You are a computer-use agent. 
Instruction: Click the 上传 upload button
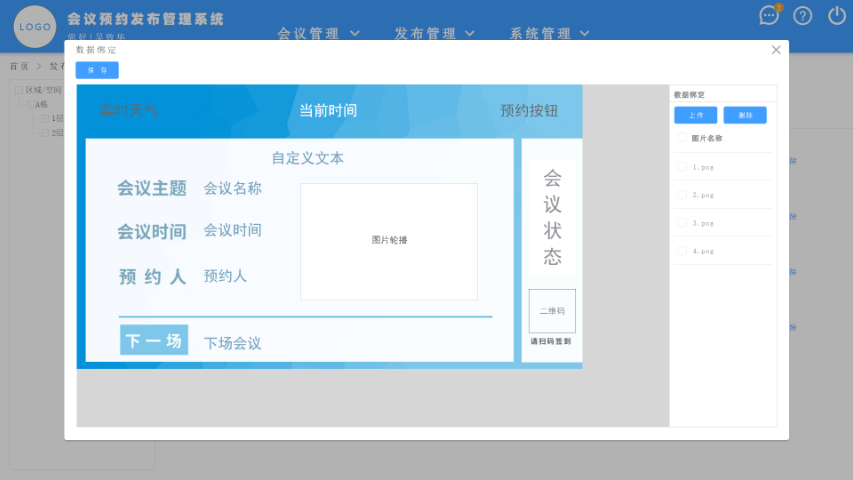click(x=695, y=115)
